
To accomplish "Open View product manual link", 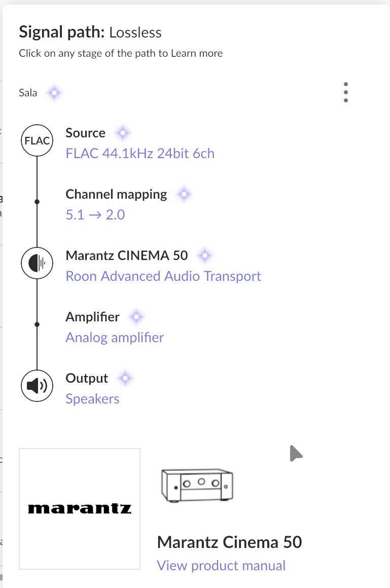I will [x=221, y=565].
